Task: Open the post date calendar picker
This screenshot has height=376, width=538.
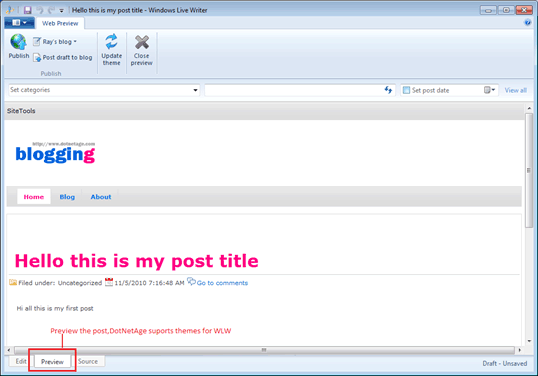Action: pos(489,90)
